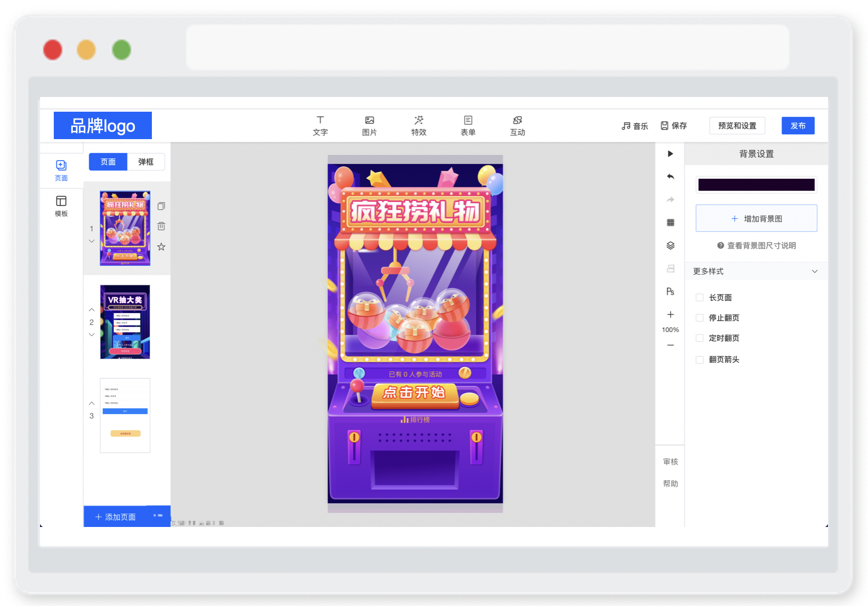The width and height of the screenshot is (868, 606).
Task: Collapse the 更多样式 section
Action: pyautogui.click(x=815, y=271)
